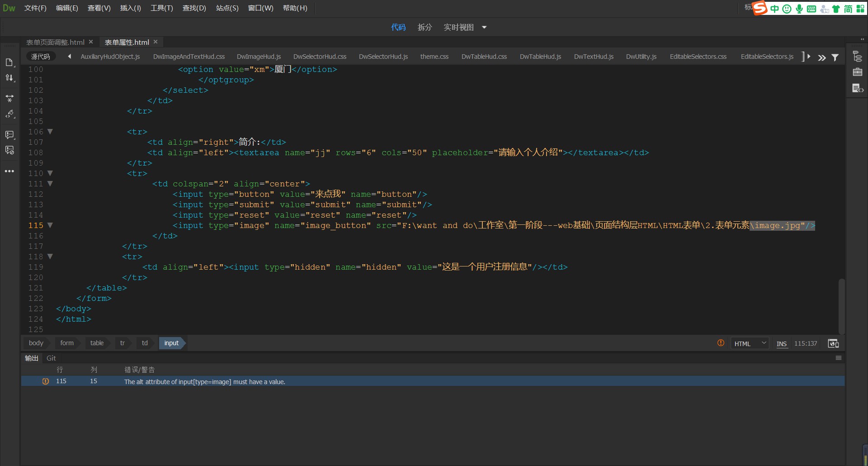
Task: Click the Sogou soft keyboard icon
Action: (811, 9)
